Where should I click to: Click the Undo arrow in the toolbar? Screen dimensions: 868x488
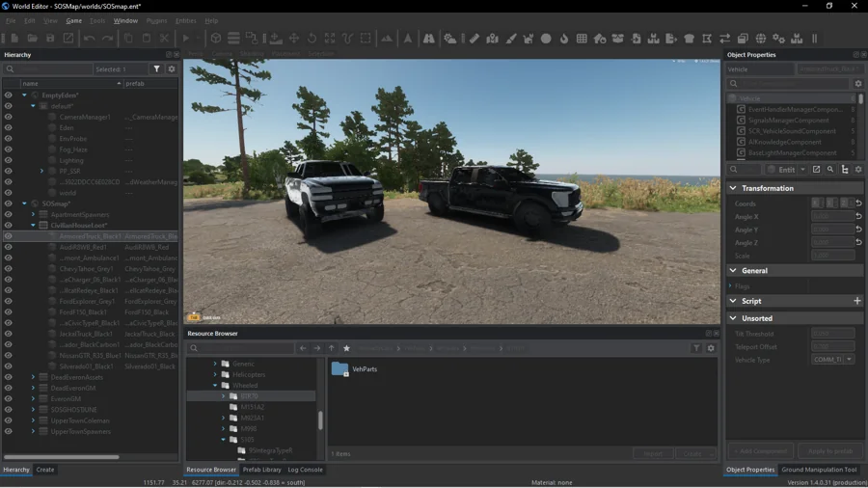(90, 39)
